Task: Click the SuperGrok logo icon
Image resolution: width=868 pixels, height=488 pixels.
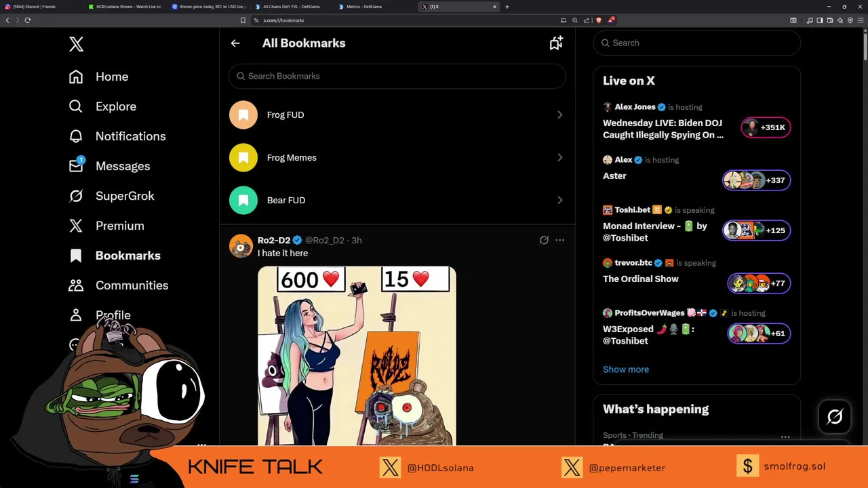Action: (x=76, y=196)
